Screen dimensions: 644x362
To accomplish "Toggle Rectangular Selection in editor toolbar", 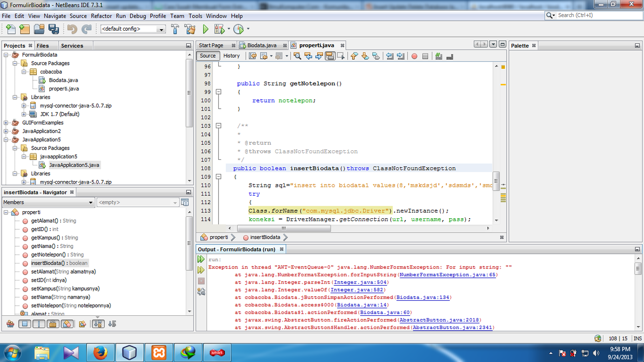I will click(341, 56).
